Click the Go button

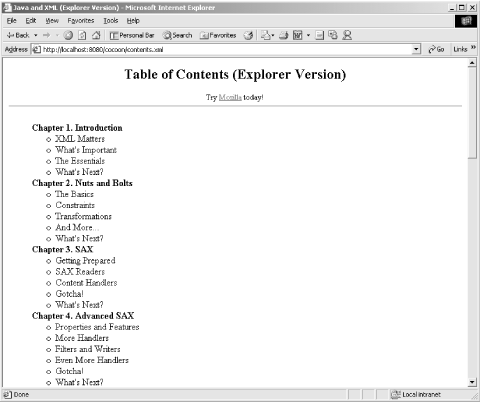click(436, 49)
